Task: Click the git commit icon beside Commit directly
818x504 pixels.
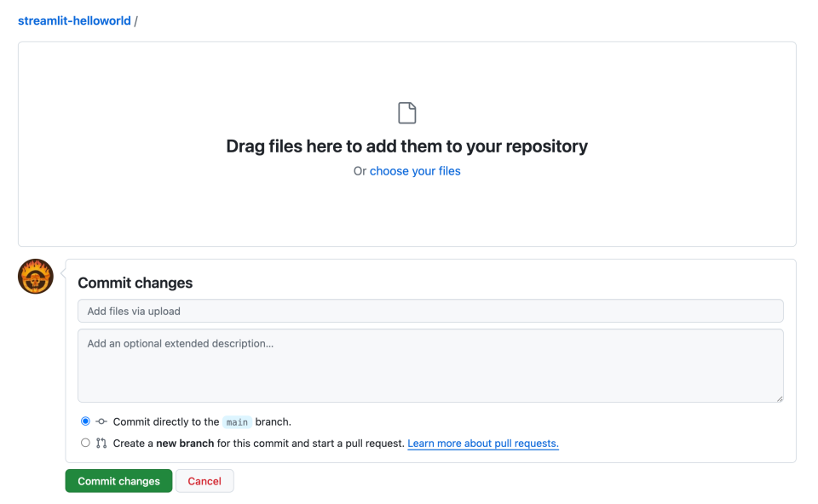Action: pyautogui.click(x=101, y=421)
